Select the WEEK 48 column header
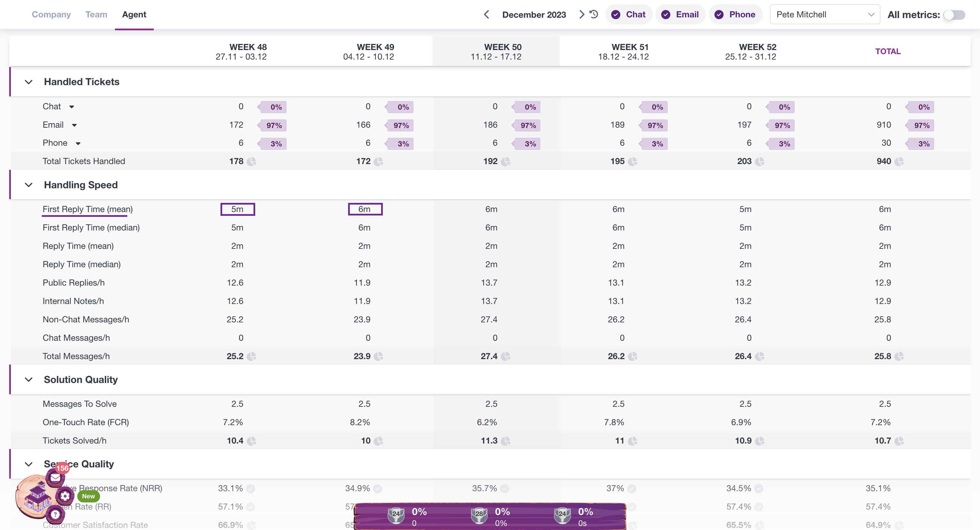 point(242,52)
